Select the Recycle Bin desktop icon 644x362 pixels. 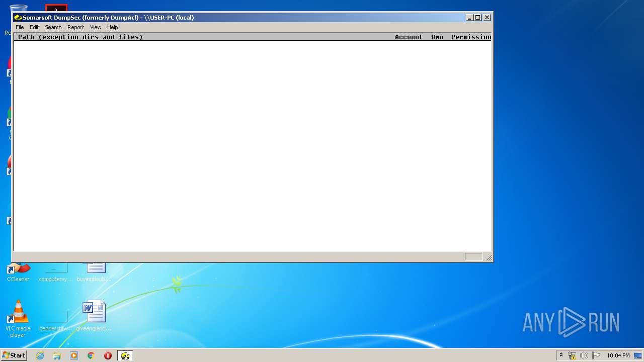click(18, 8)
